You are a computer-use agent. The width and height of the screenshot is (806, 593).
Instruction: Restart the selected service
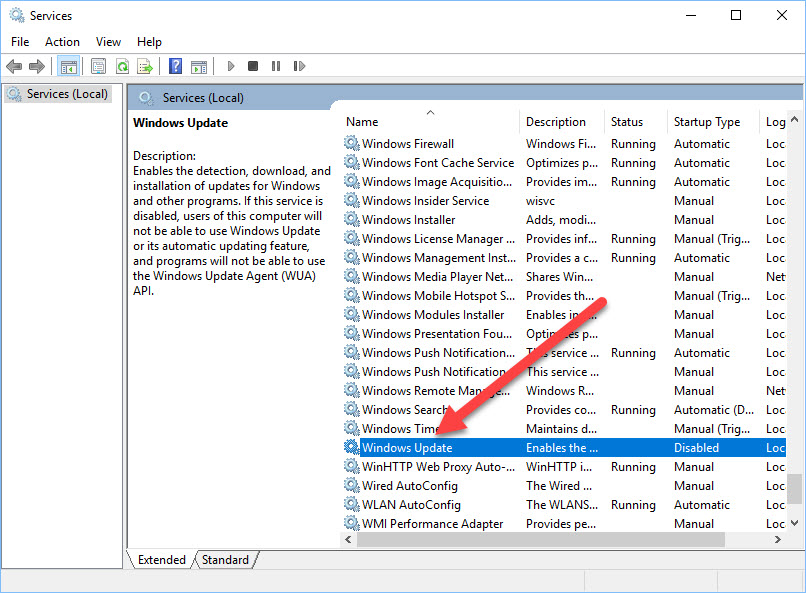pyautogui.click(x=299, y=66)
